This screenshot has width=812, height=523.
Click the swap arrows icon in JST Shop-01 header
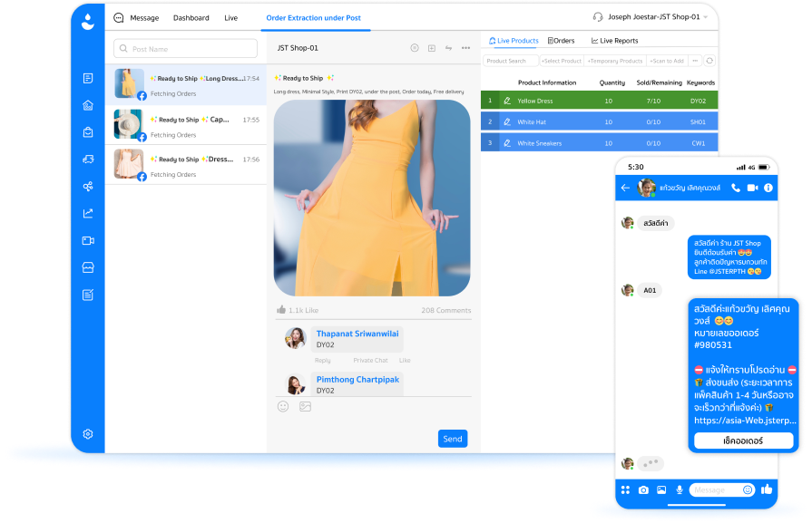448,48
